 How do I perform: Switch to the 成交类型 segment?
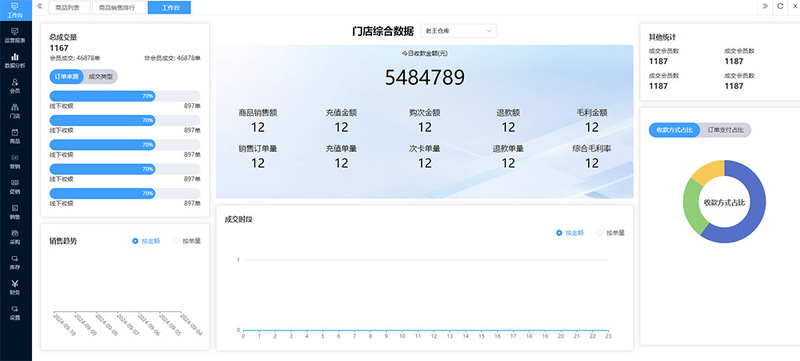101,76
